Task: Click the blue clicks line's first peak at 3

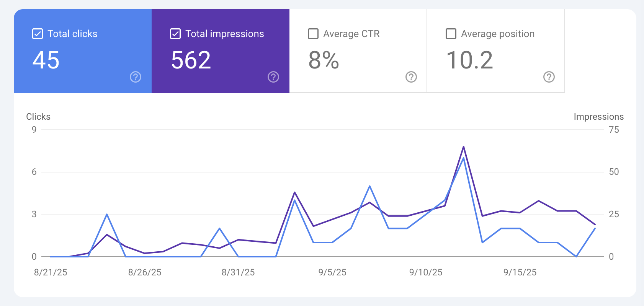Action: [x=107, y=215]
